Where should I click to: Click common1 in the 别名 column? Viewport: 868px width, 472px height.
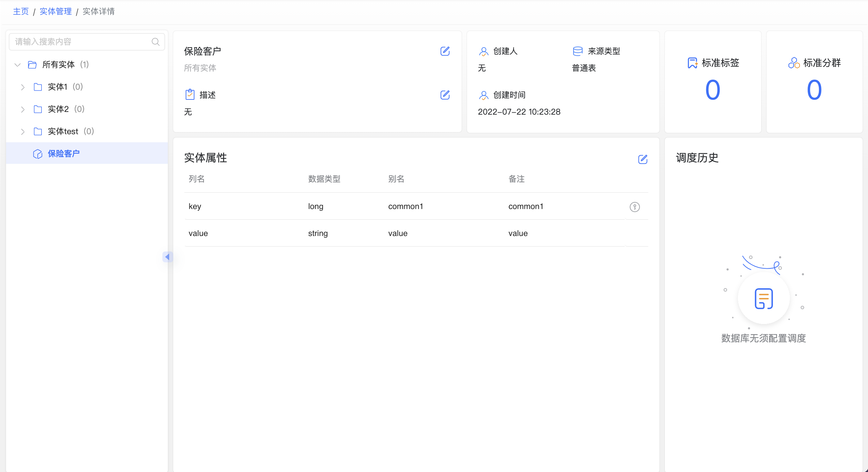point(405,206)
